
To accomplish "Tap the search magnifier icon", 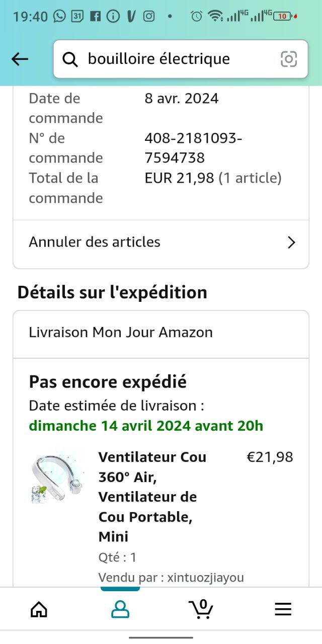I will [x=70, y=59].
